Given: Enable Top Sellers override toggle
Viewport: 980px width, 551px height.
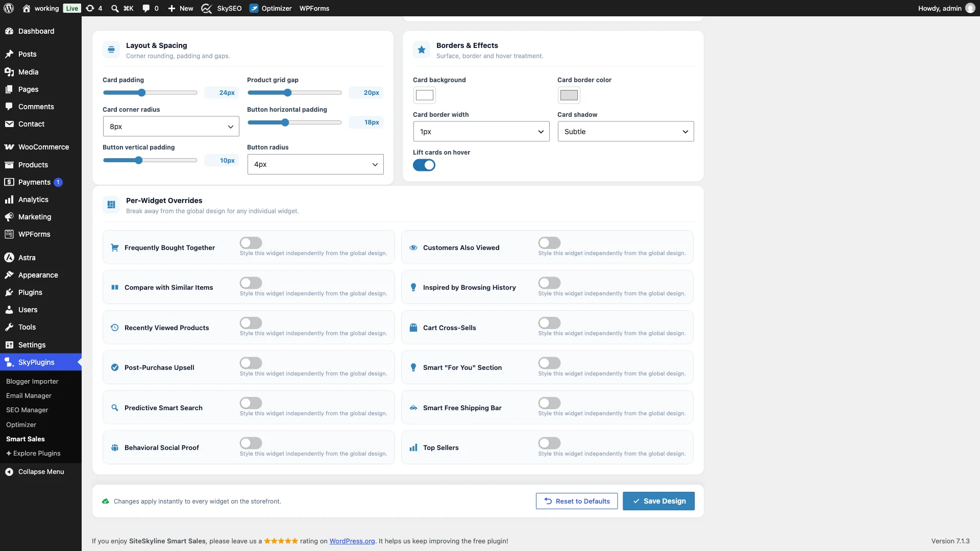Looking at the screenshot, I should (550, 443).
